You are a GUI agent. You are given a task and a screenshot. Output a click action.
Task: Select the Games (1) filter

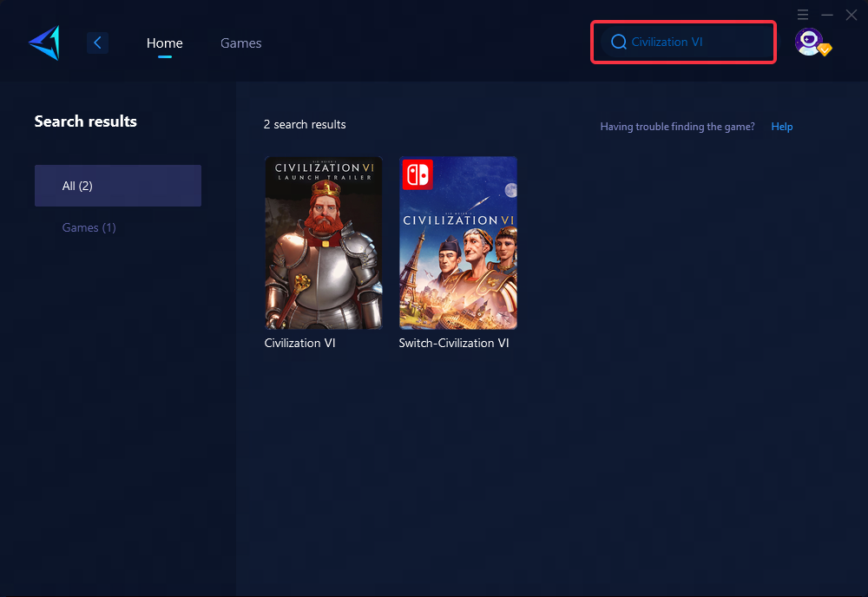point(89,227)
